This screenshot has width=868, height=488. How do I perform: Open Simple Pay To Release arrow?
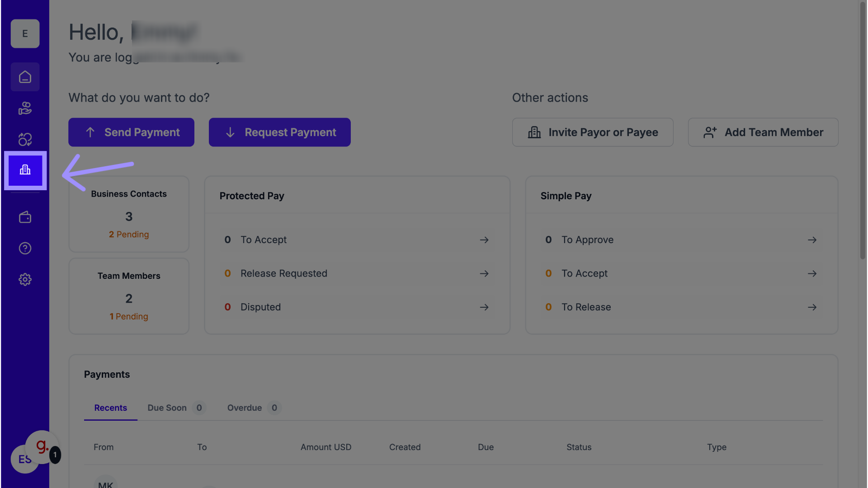click(812, 307)
